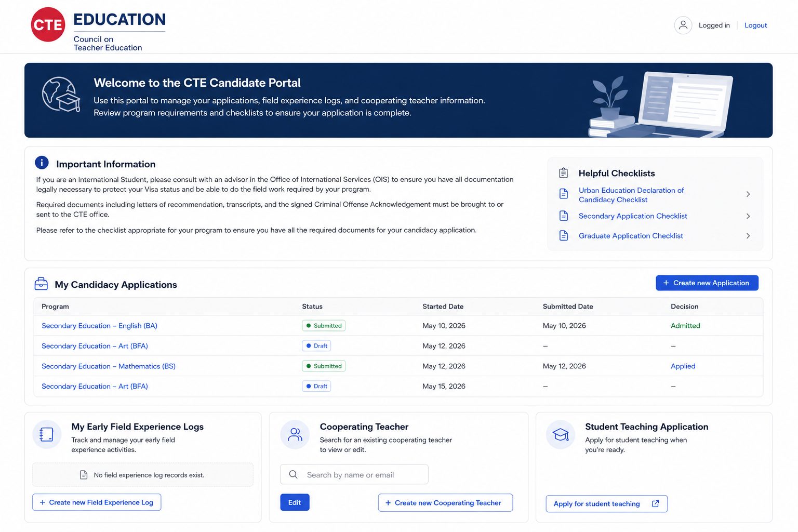
Task: Click the Urban Education checklist document icon
Action: pos(564,194)
